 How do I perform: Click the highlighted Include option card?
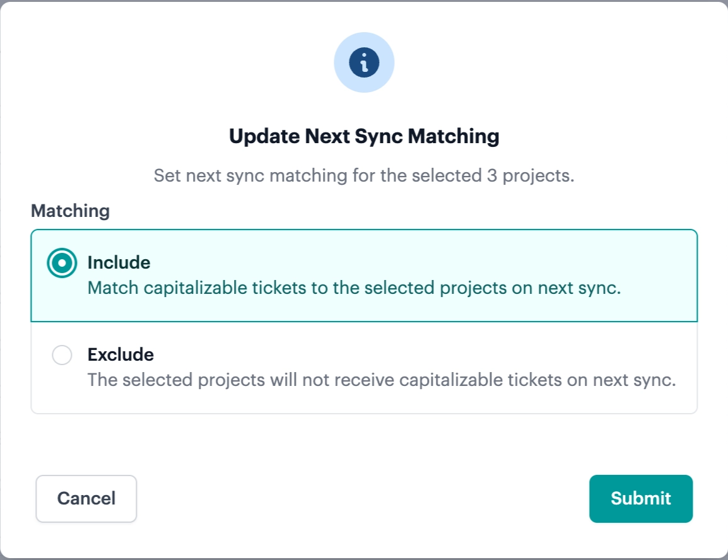[364, 276]
